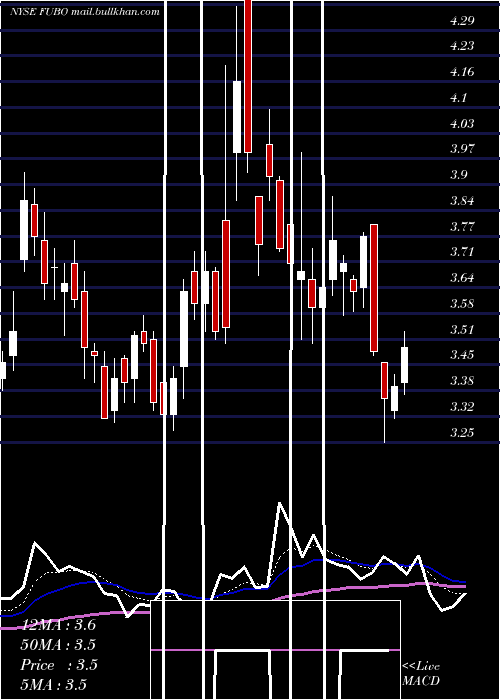
Task: Click the 5MA : 3.5 legend text
Action: point(54,685)
